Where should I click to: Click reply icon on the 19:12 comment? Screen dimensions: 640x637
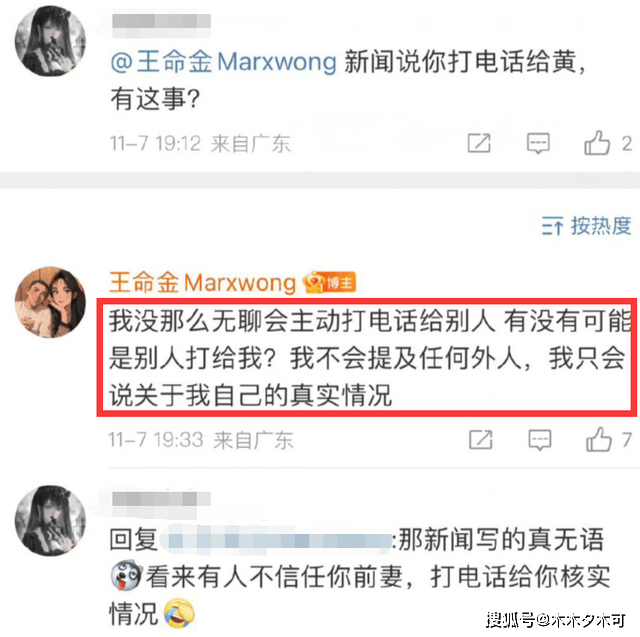(538, 144)
